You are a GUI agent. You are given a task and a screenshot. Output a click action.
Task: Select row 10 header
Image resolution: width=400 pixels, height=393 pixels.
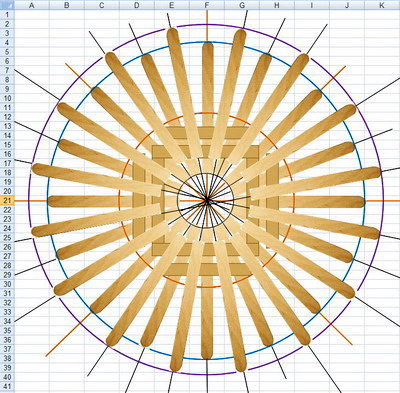click(7, 98)
